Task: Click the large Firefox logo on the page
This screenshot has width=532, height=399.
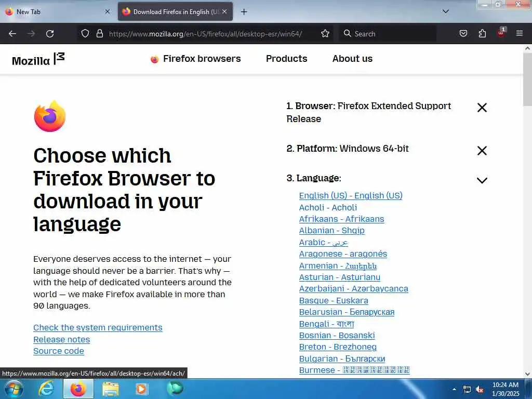Action: (x=50, y=116)
